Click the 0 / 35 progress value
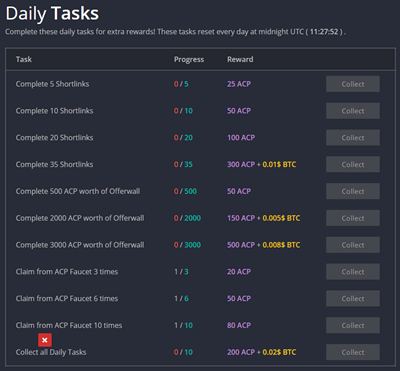The width and height of the screenshot is (400, 371). (x=183, y=164)
